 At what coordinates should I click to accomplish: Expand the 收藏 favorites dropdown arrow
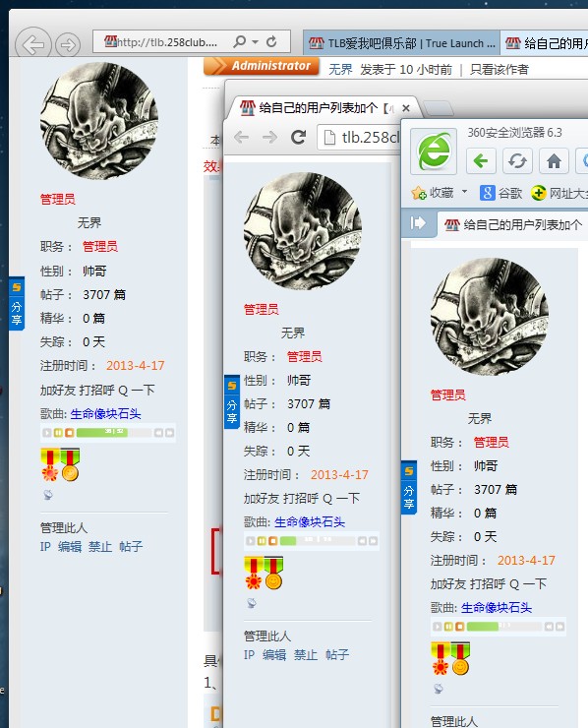pos(464,192)
